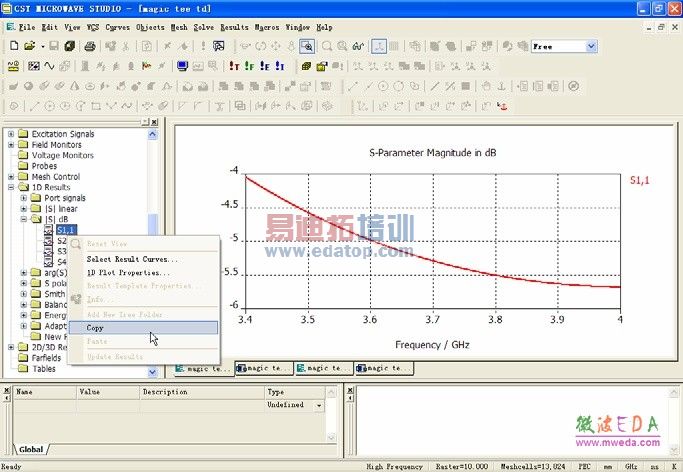Switch to the Global tab in parameter list
Image resolution: width=683 pixels, height=472 pixels.
point(31,449)
